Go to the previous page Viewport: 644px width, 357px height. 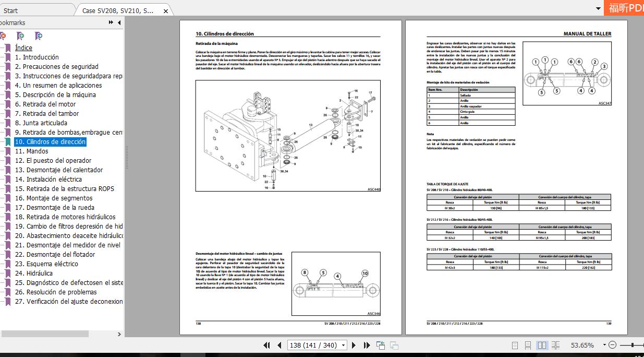(279, 345)
